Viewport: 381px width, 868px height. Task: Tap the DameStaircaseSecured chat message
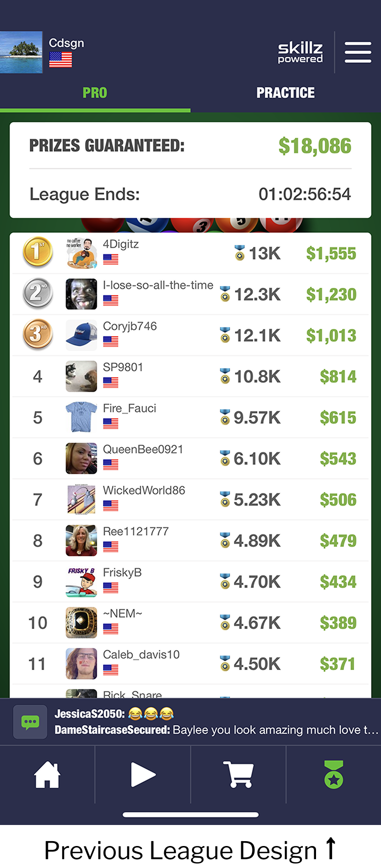216,730
